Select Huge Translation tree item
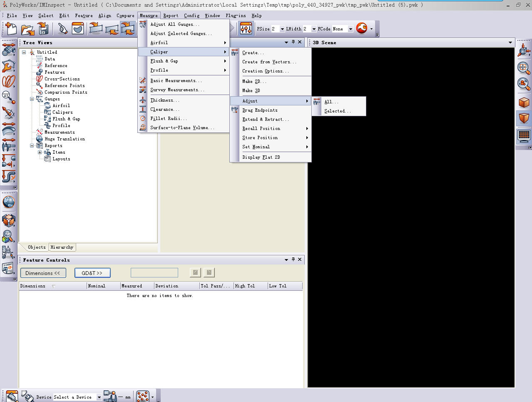The height and width of the screenshot is (402, 532). [x=65, y=139]
